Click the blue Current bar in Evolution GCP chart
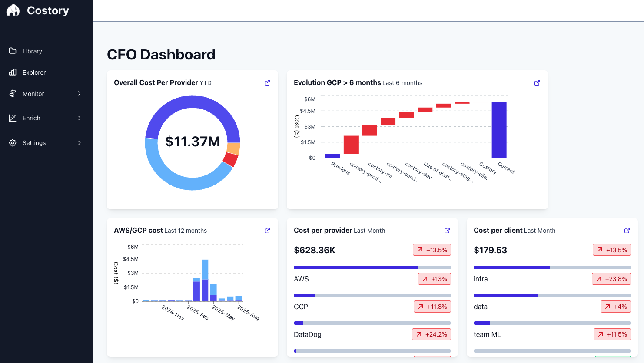The image size is (644, 363). pyautogui.click(x=499, y=130)
